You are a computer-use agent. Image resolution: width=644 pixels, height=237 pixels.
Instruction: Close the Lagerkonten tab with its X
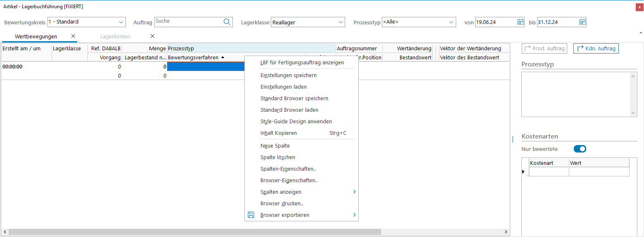[152, 36]
